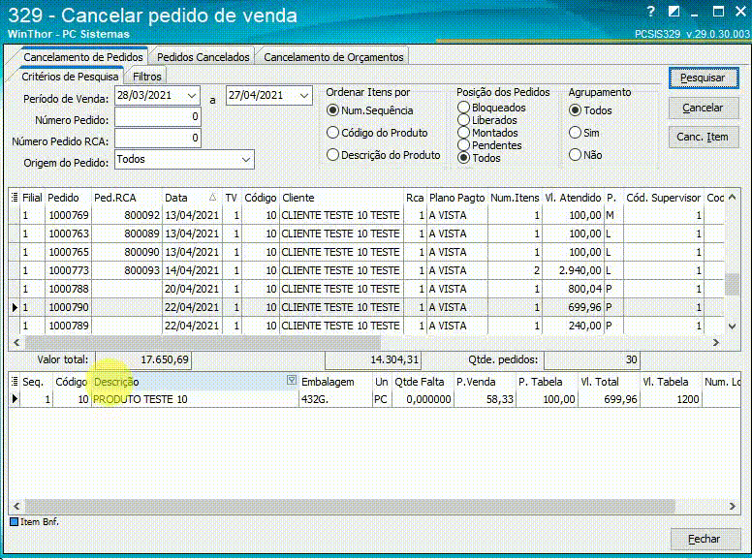Click the Valor total field 17.650,69
The image size is (752, 560).
[x=142, y=359]
